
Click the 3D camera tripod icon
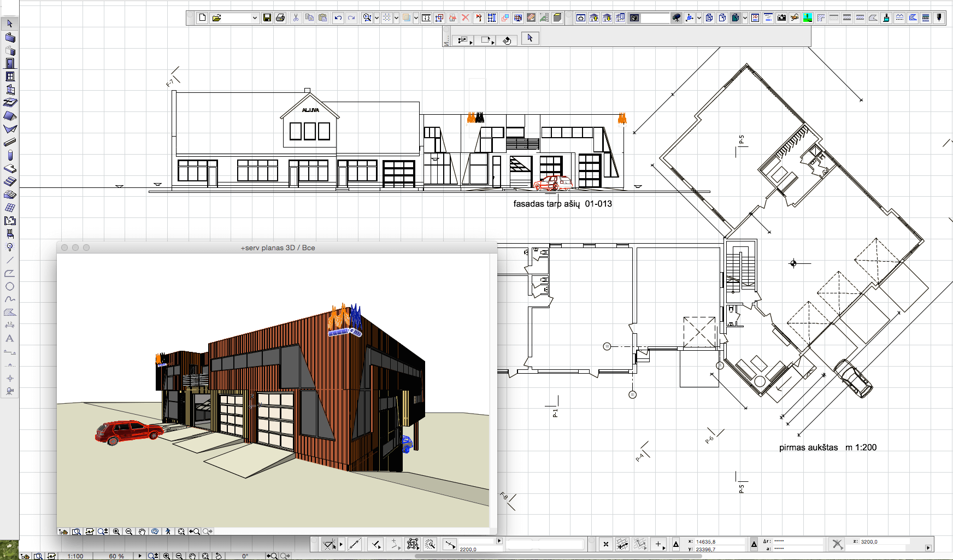pos(676,17)
